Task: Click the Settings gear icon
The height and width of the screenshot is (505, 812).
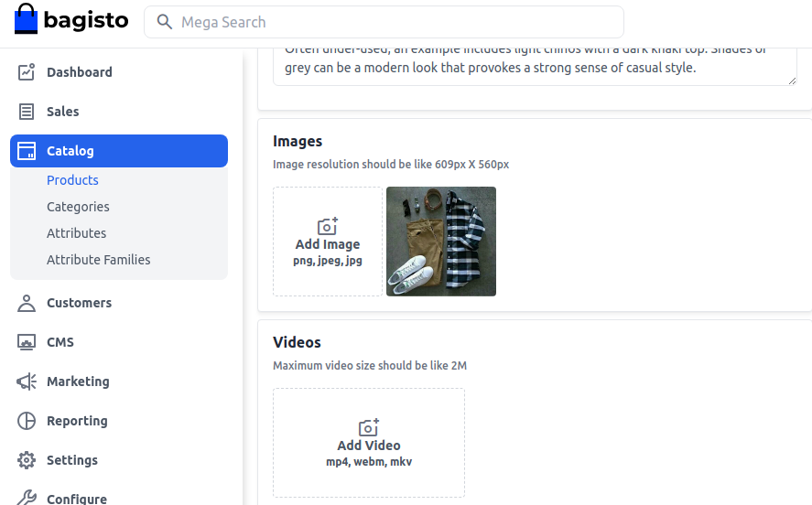Action: point(27,460)
